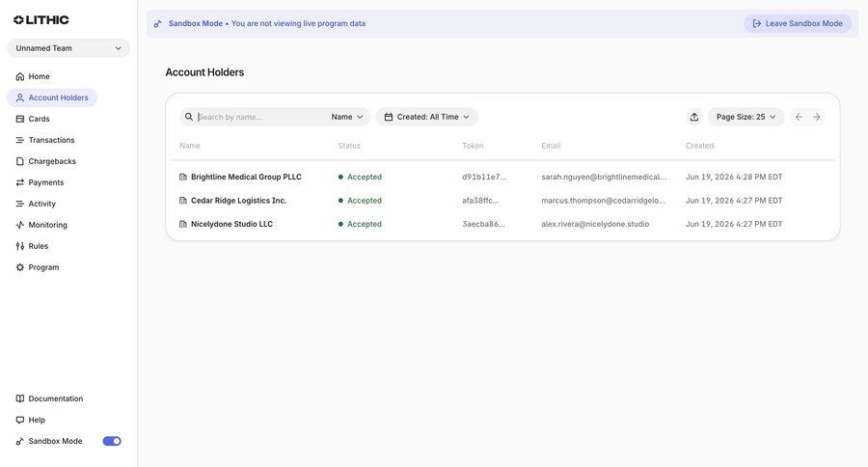Click the Sandbox Mode icon in sidebar

[20, 441]
